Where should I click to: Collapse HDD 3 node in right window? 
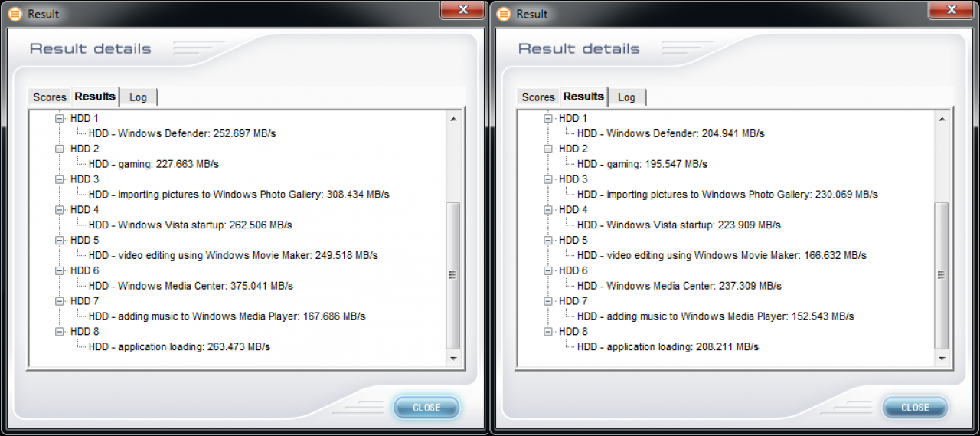click(x=548, y=179)
